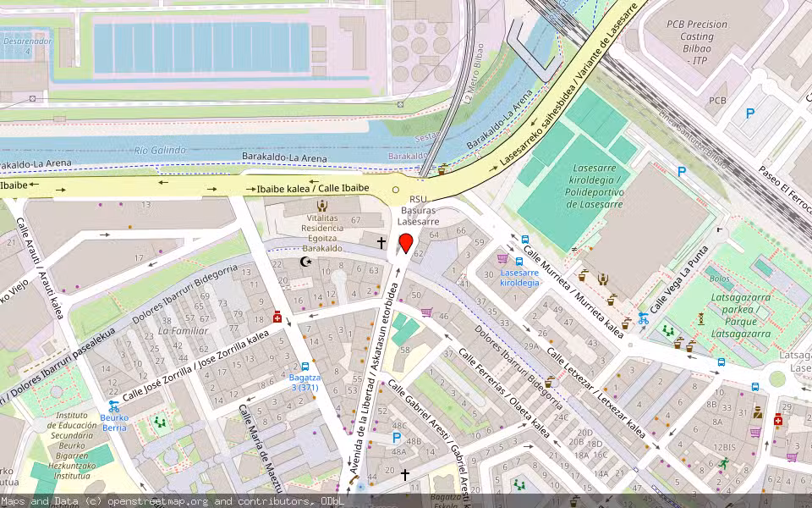Screen dimensions: 812x508
Task: Click the bus stop icon beside Lasesarre kiroldegia label
Action: 519,262
